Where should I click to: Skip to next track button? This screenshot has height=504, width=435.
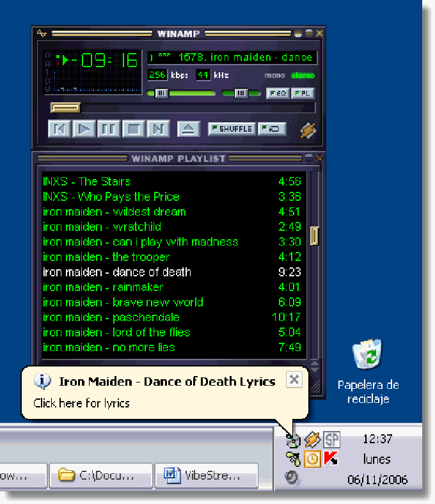(158, 129)
